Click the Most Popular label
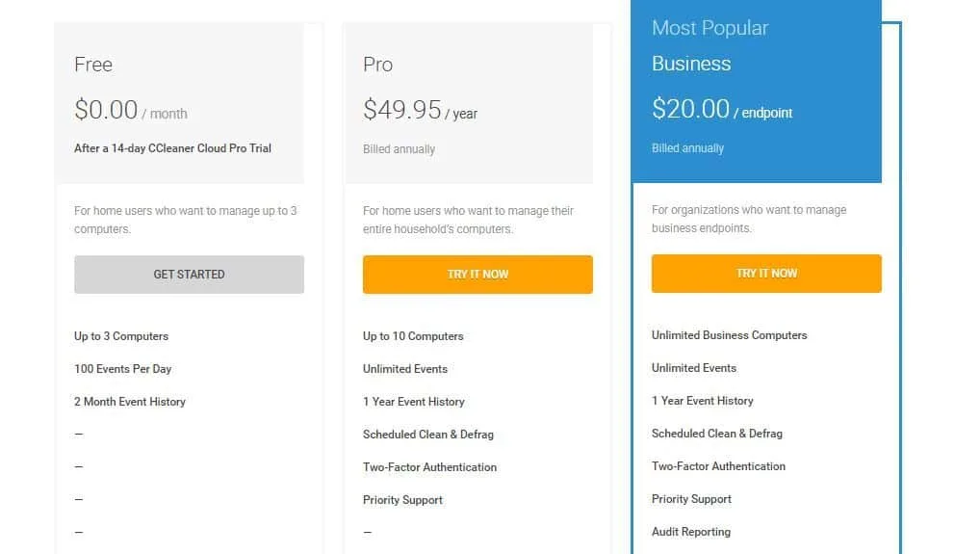The width and height of the screenshot is (980, 554). pos(710,28)
